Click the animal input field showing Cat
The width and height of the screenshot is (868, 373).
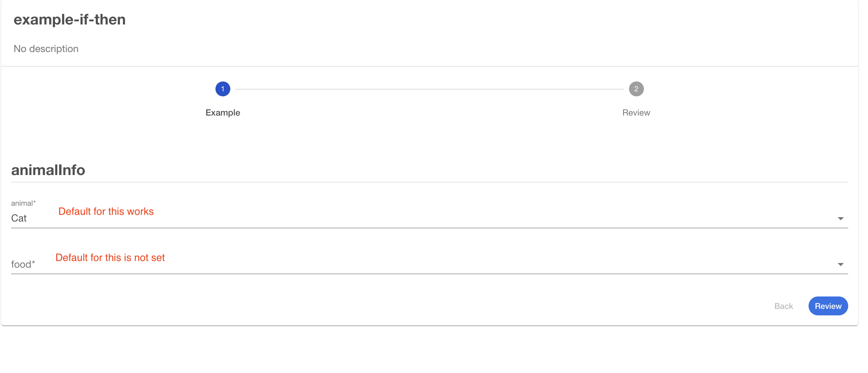(404, 218)
